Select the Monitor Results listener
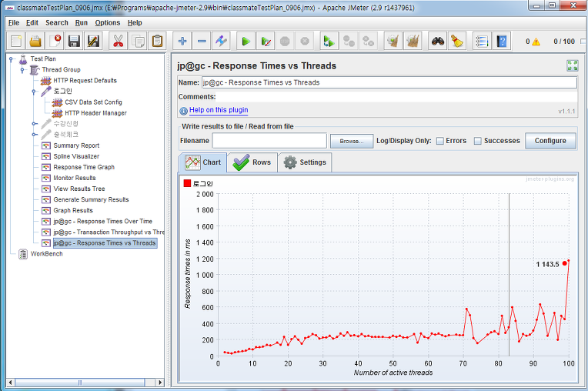This screenshot has width=588, height=391. [74, 178]
